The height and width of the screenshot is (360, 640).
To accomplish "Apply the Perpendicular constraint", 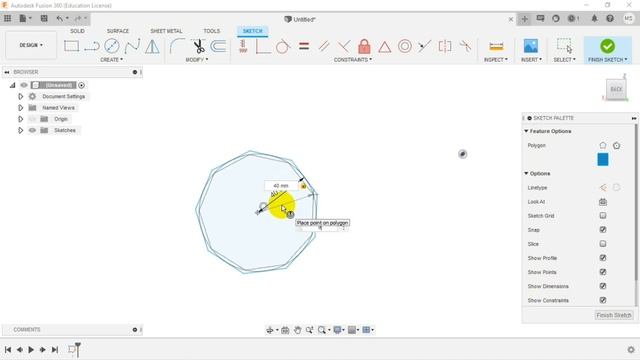I will 344,46.
